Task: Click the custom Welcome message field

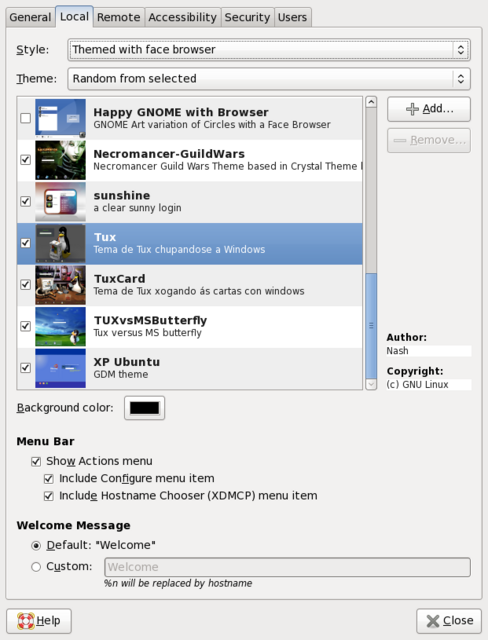Action: (x=287, y=567)
